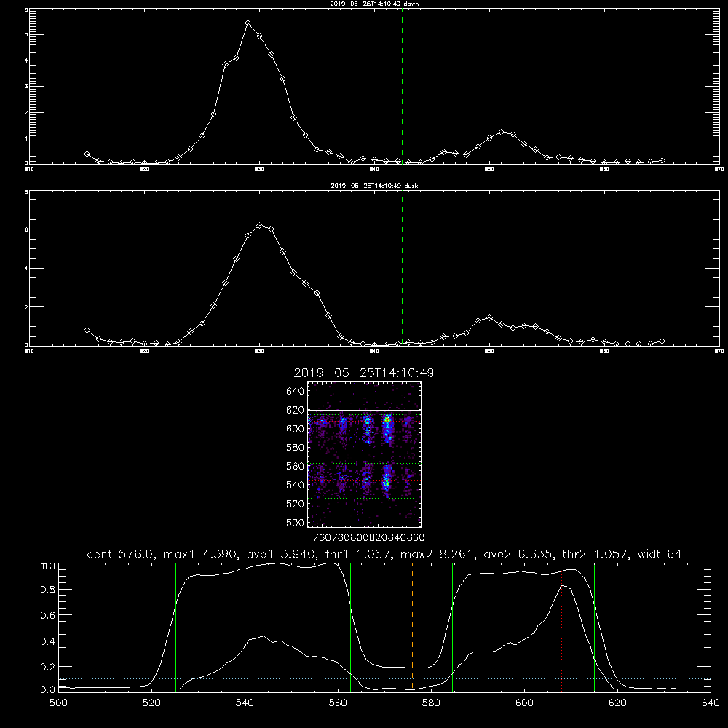Image resolution: width=728 pixels, height=728 pixels.
Task: Click the '640' label on spectral image y-axis
Action: [x=296, y=391]
